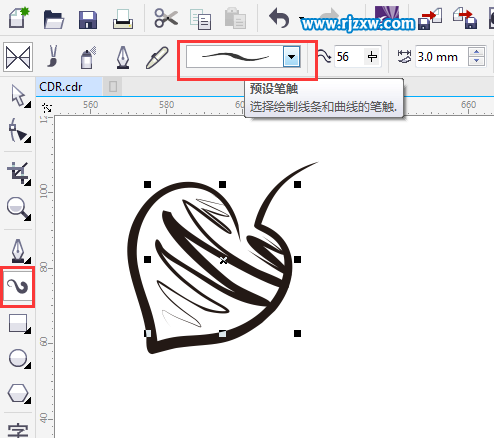Click the top-middle selection handle of leaf
Image resolution: width=494 pixels, height=438 pixels.
coord(222,184)
